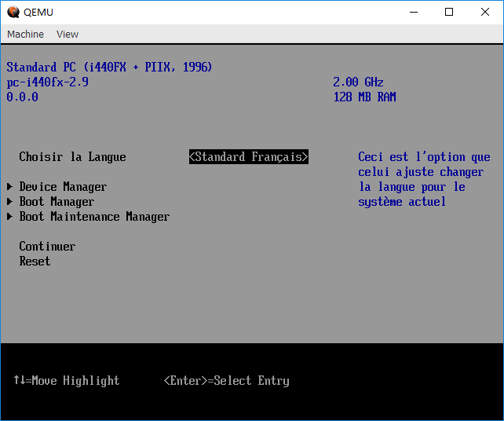This screenshot has width=504, height=421.
Task: Expand Device Manager arrow
Action: (9, 186)
